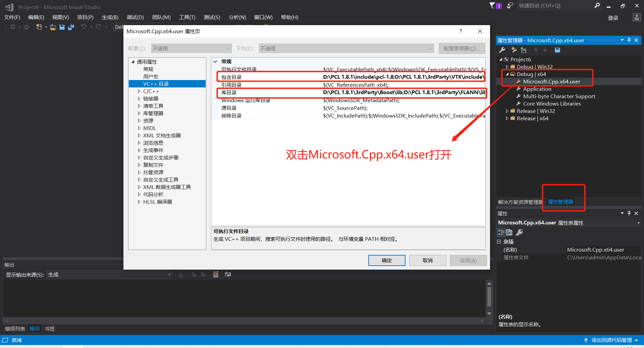Screen dimensions: 644x348
Task: Pin the Properties panel
Action: [629, 213]
